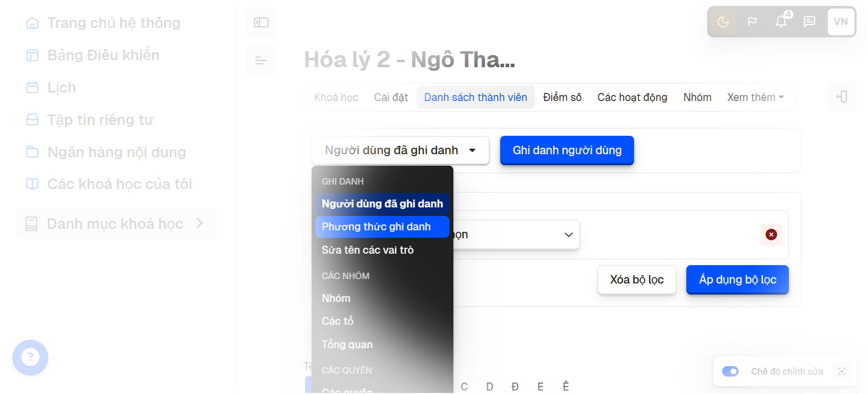The width and height of the screenshot is (868, 394).
Task: Open Người dùng đã ghi danh dropdown
Action: (400, 150)
